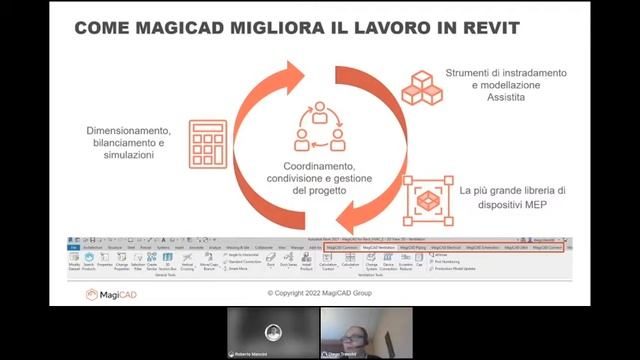
Task: Click the Copyright 2022 MagiCAD Group text
Action: 320,293
